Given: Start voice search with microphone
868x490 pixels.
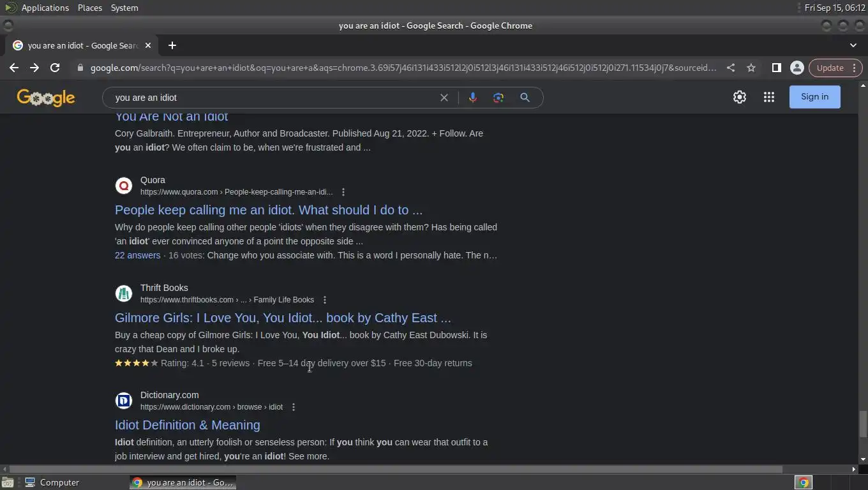Looking at the screenshot, I should click(473, 98).
